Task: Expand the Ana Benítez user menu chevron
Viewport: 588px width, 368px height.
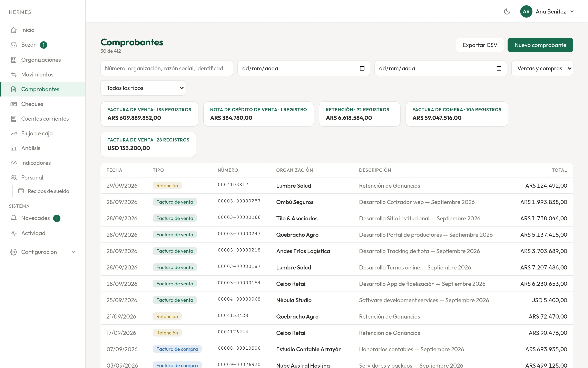Action: [572, 11]
